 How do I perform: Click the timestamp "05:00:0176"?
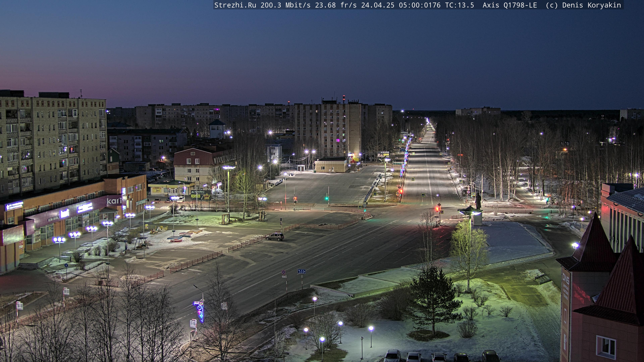coord(419,5)
